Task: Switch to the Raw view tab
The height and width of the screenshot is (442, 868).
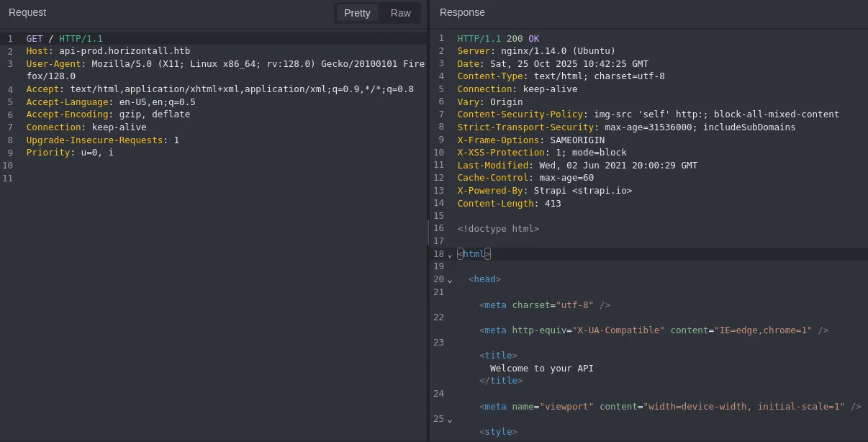Action: point(401,13)
